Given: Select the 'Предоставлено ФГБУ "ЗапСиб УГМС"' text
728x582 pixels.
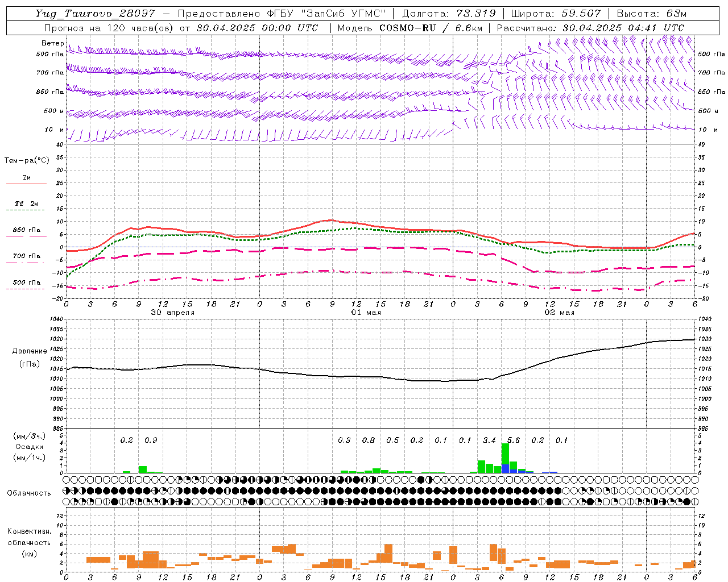Looking at the screenshot, I should click(282, 14).
